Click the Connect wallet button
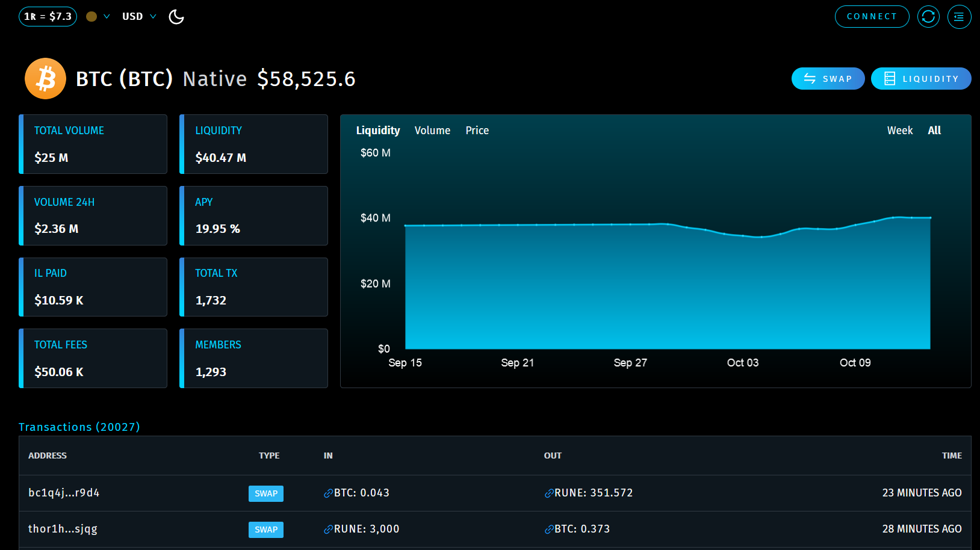The height and width of the screenshot is (550, 980). pos(871,17)
